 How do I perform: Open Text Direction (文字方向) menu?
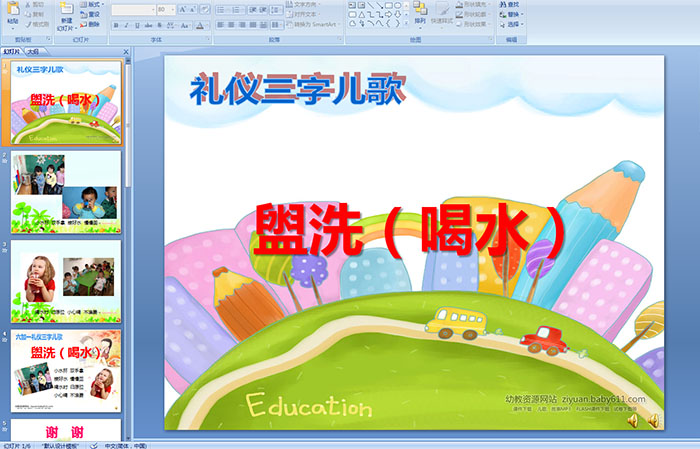click(x=302, y=4)
